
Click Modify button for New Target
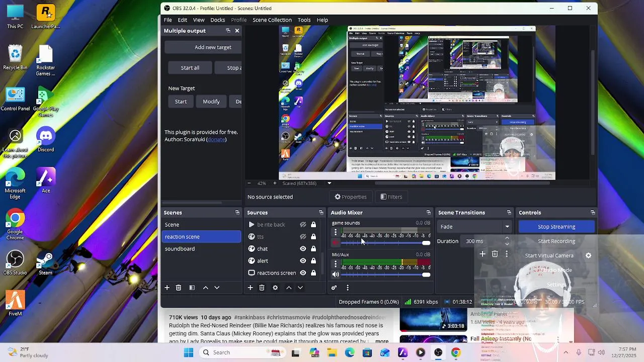211,102
